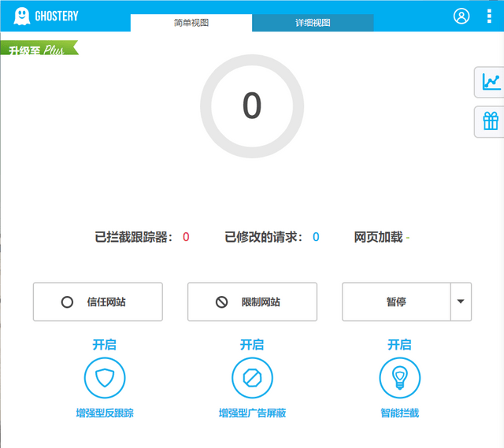The image size is (504, 448).
Task: Toggle the 增强型广告屏蔽 block icon
Action: (x=252, y=378)
